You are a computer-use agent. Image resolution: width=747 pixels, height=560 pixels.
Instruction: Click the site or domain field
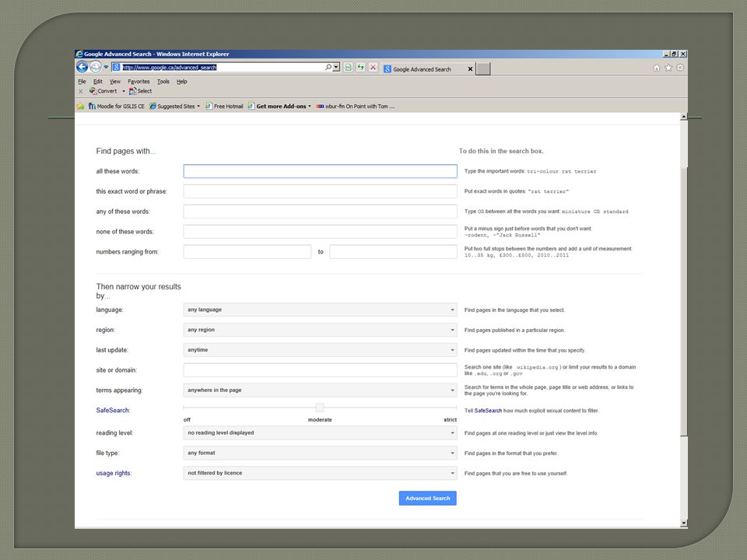pyautogui.click(x=320, y=370)
